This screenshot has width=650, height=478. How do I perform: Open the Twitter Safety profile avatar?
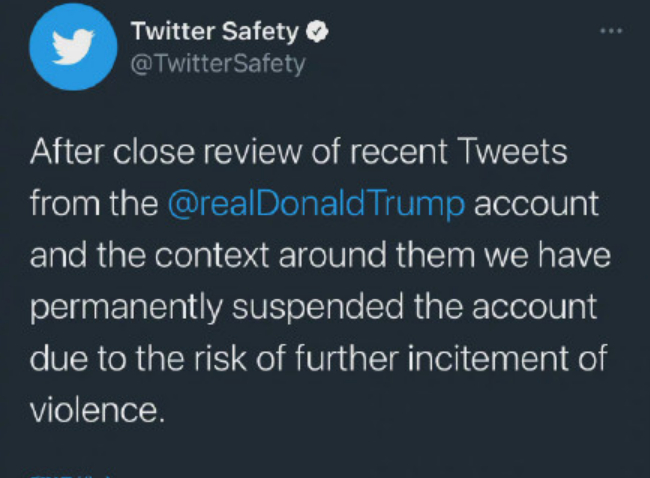click(x=73, y=47)
